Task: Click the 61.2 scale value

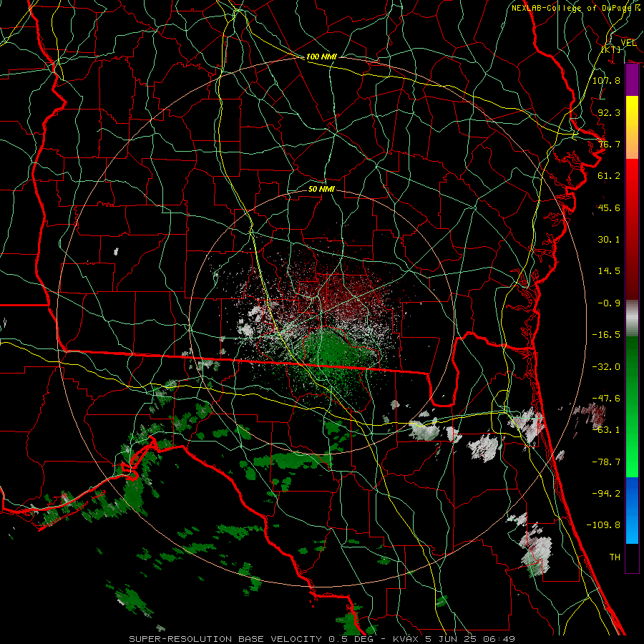Action: coord(609,176)
